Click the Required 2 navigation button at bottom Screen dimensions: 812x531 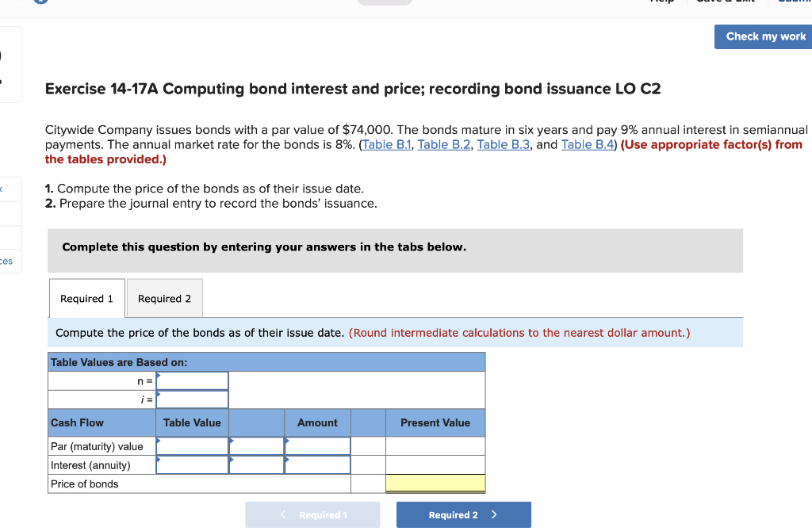(463, 514)
